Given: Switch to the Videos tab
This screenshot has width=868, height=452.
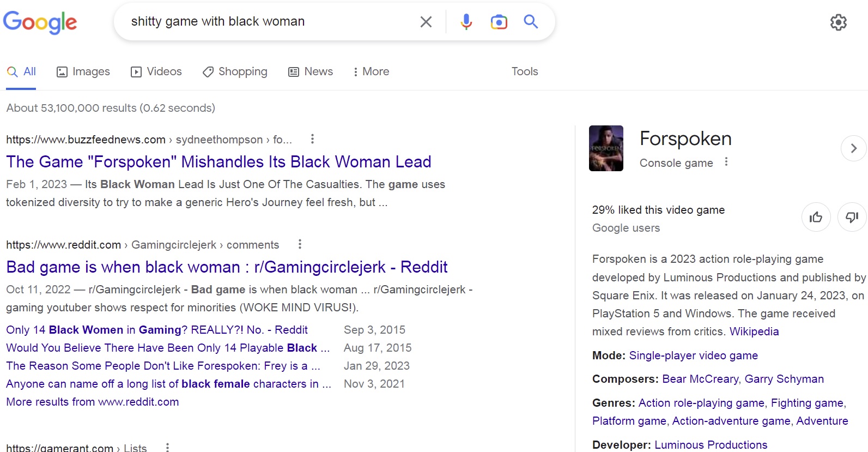Looking at the screenshot, I should click(156, 71).
